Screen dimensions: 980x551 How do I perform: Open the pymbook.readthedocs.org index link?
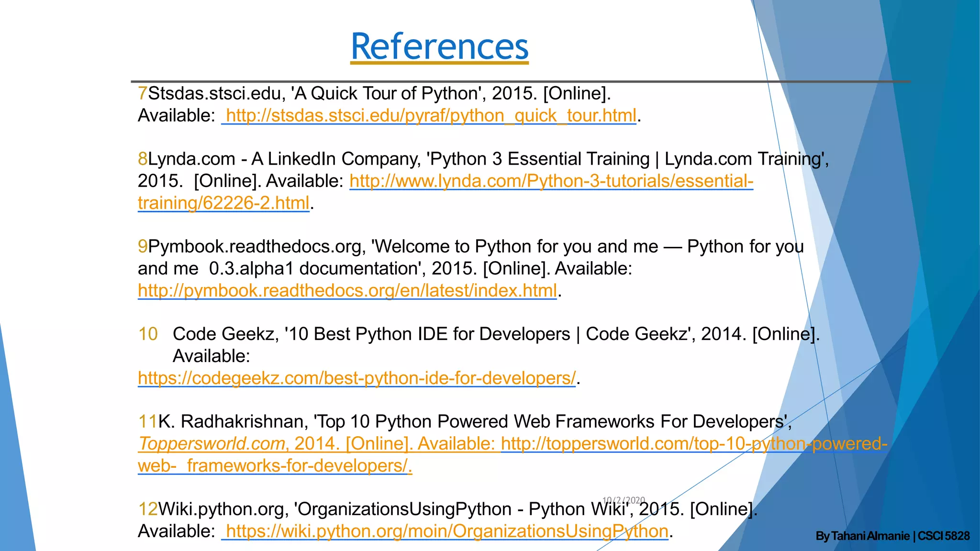[347, 290]
